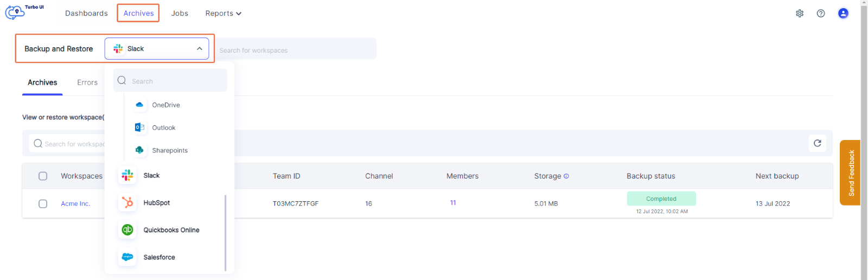Focus the workspace search field above the table
This screenshot has width=868, height=280.
[x=68, y=143]
